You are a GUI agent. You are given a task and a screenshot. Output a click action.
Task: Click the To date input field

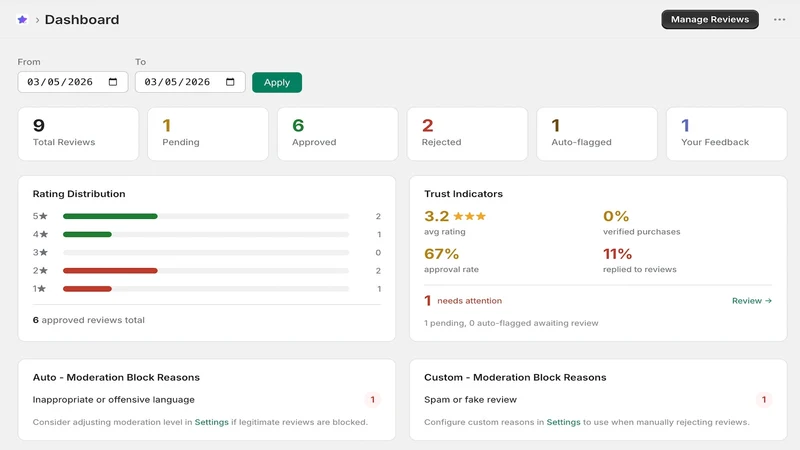coord(190,82)
